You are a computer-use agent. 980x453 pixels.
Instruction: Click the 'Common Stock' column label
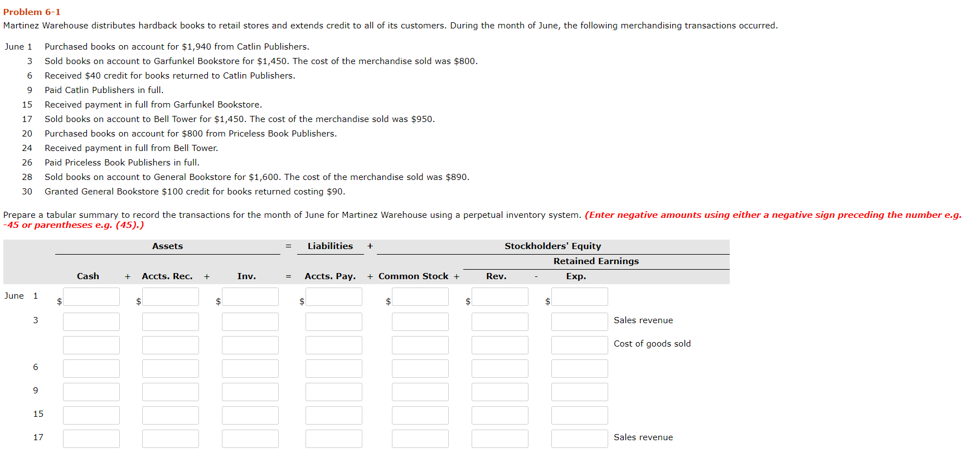[413, 276]
